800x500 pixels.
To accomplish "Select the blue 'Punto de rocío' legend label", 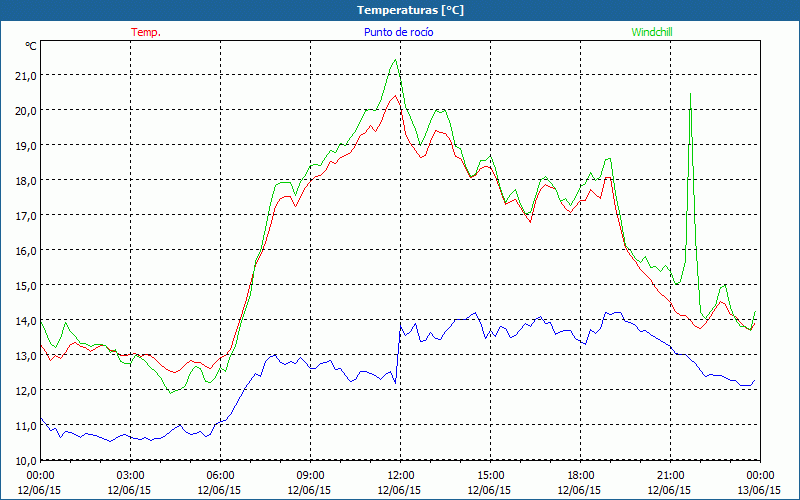I will pyautogui.click(x=398, y=32).
